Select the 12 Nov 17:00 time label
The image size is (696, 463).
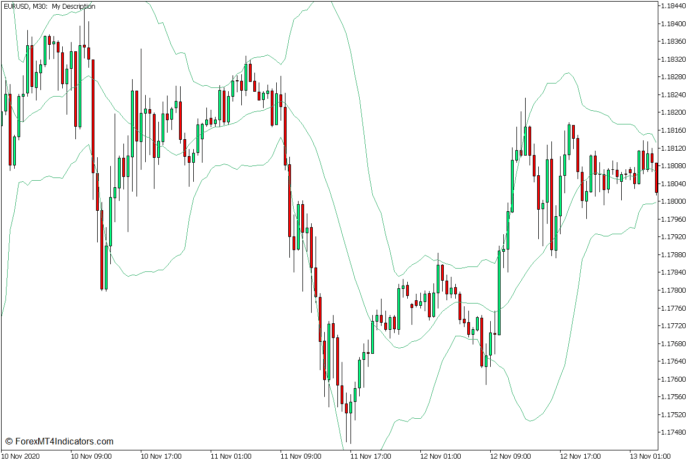pyautogui.click(x=580, y=455)
